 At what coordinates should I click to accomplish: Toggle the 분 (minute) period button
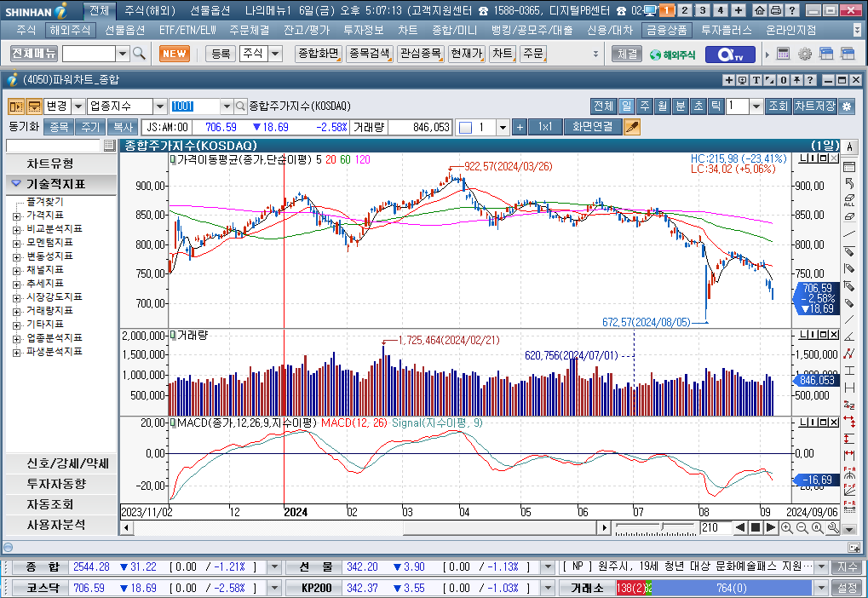point(681,106)
